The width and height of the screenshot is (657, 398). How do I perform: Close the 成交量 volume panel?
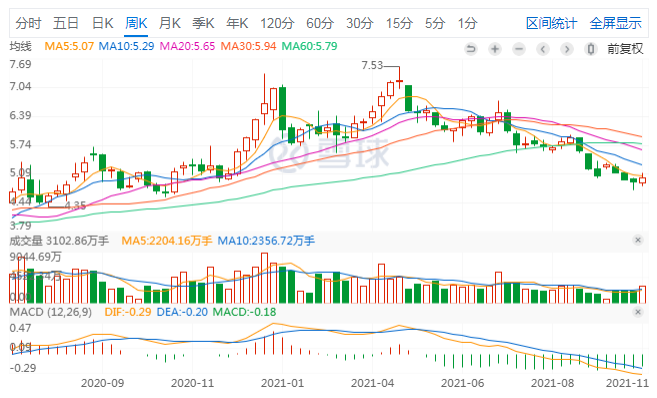click(638, 240)
